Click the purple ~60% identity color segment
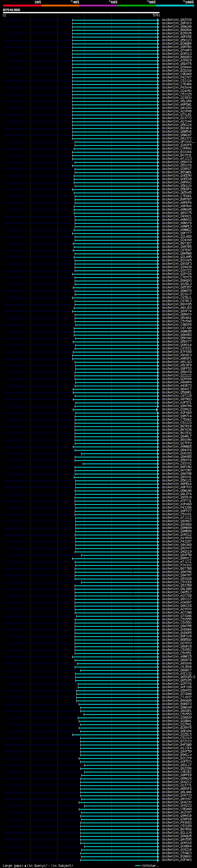The width and height of the screenshot is (197, 868). pyautogui.click(x=99, y=6)
